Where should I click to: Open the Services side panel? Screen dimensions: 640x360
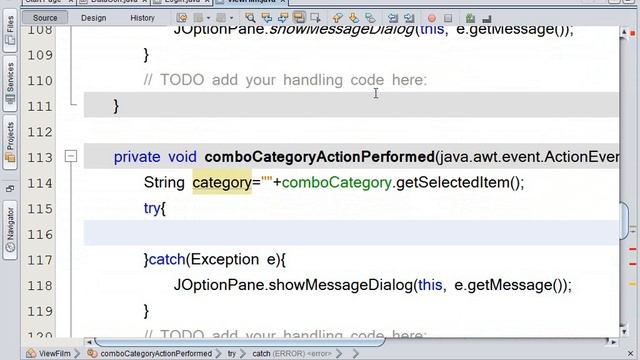(x=10, y=83)
